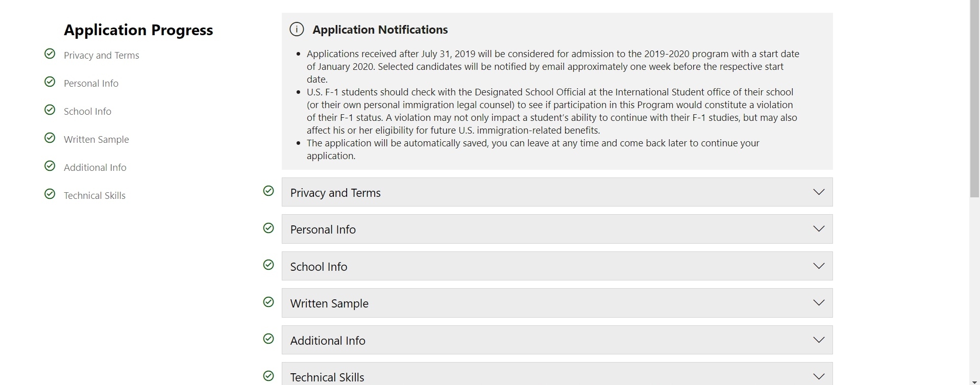
Task: Click sidebar checkmark icon beside School Info
Action: (50, 110)
